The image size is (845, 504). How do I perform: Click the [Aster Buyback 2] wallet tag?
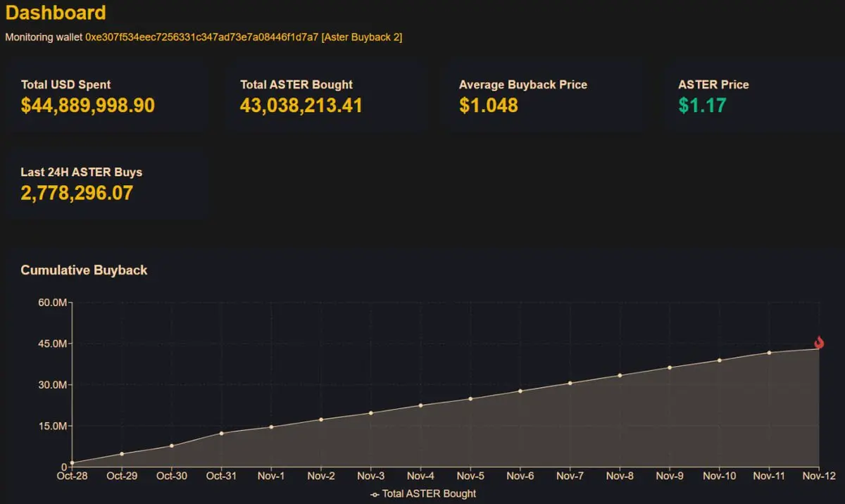[x=362, y=37]
